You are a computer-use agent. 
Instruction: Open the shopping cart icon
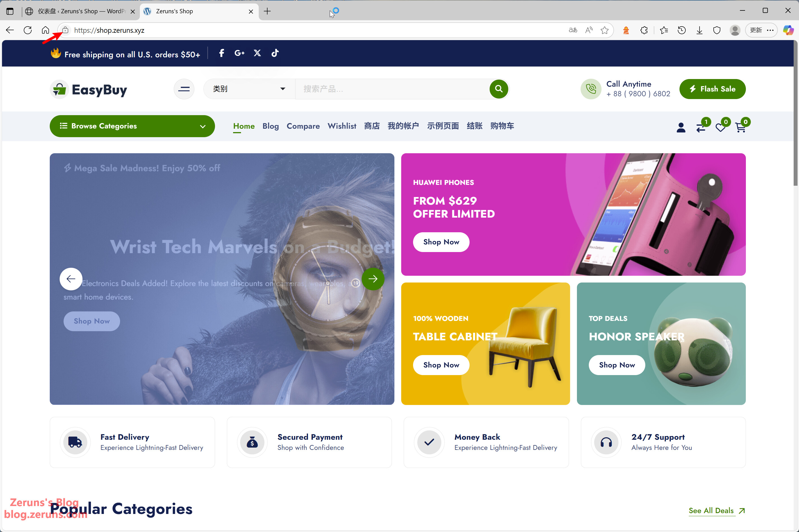click(x=740, y=128)
